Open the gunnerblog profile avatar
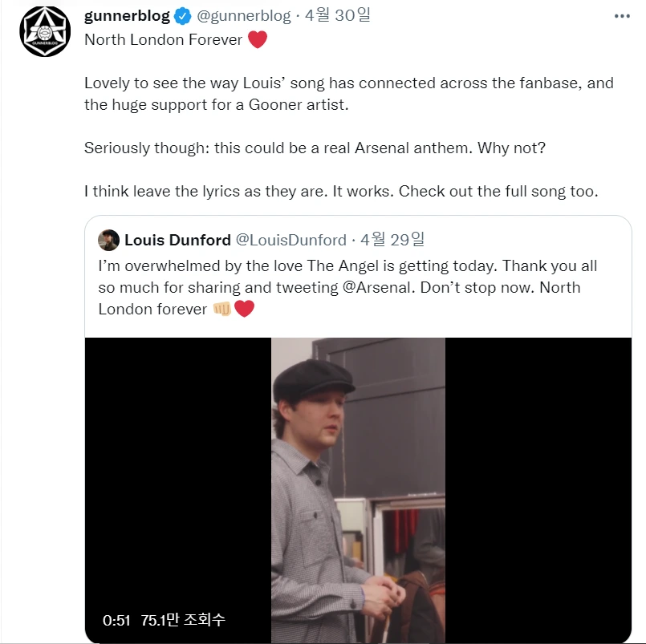646x644 pixels. (x=45, y=31)
